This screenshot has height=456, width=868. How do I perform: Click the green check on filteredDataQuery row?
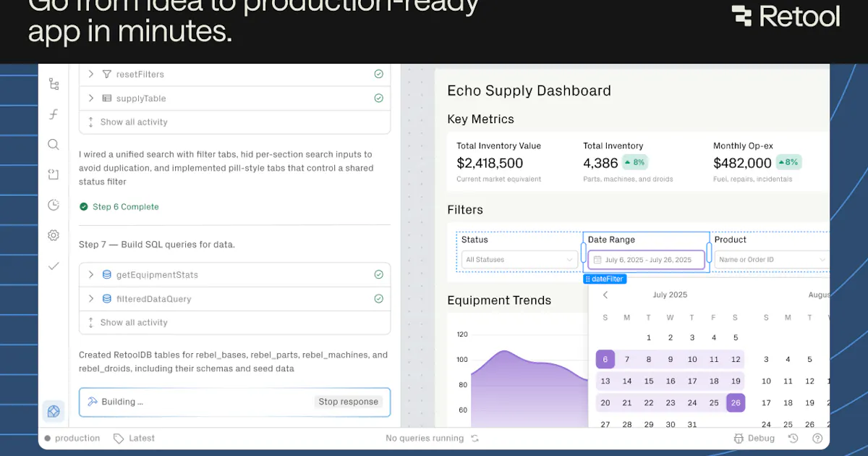click(x=378, y=298)
